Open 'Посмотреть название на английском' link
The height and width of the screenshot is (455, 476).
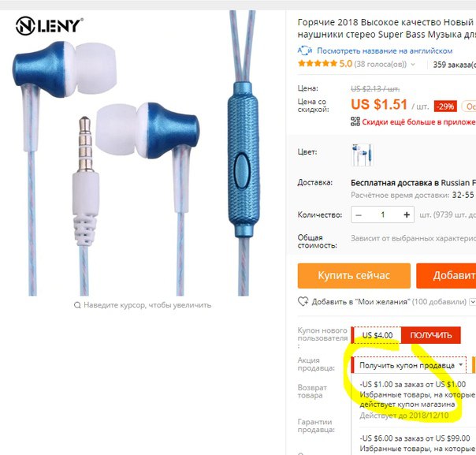point(385,50)
